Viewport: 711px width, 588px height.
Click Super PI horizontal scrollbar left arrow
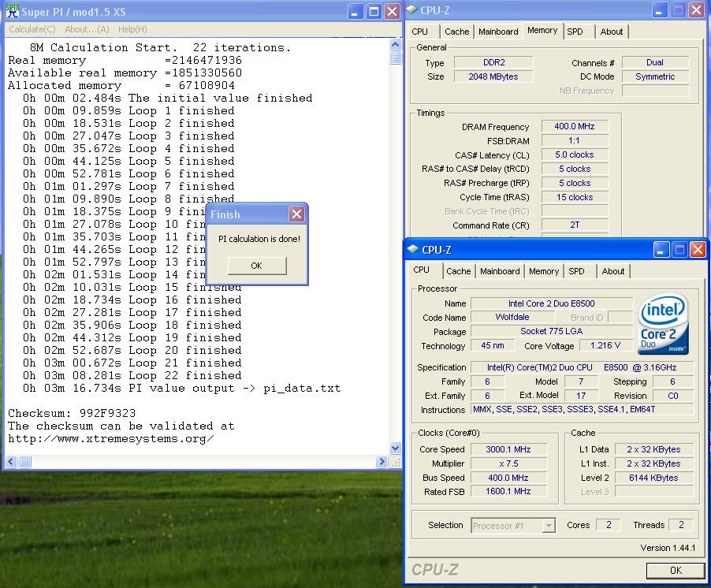[x=11, y=462]
